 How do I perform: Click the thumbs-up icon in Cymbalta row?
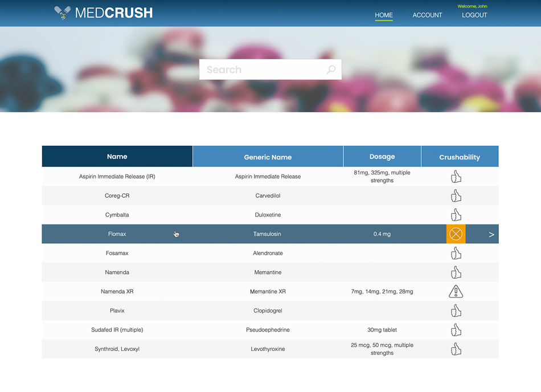pyautogui.click(x=456, y=215)
